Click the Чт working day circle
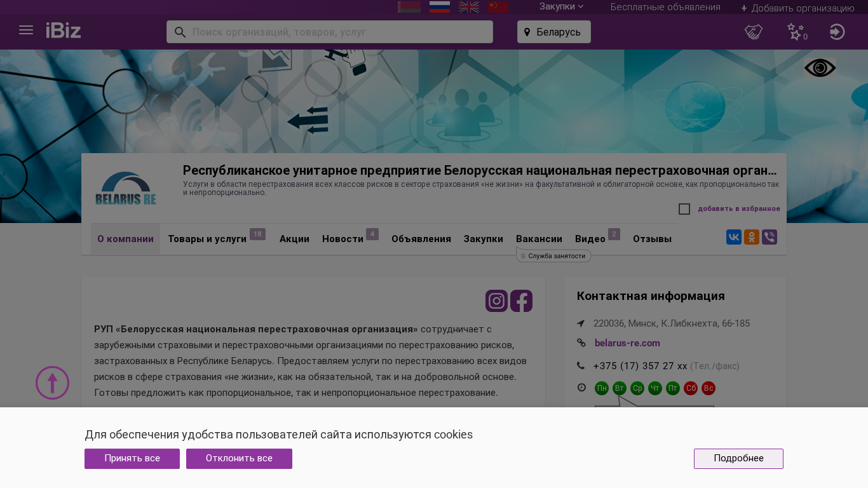Image resolution: width=868 pixels, height=488 pixels. coord(655,388)
